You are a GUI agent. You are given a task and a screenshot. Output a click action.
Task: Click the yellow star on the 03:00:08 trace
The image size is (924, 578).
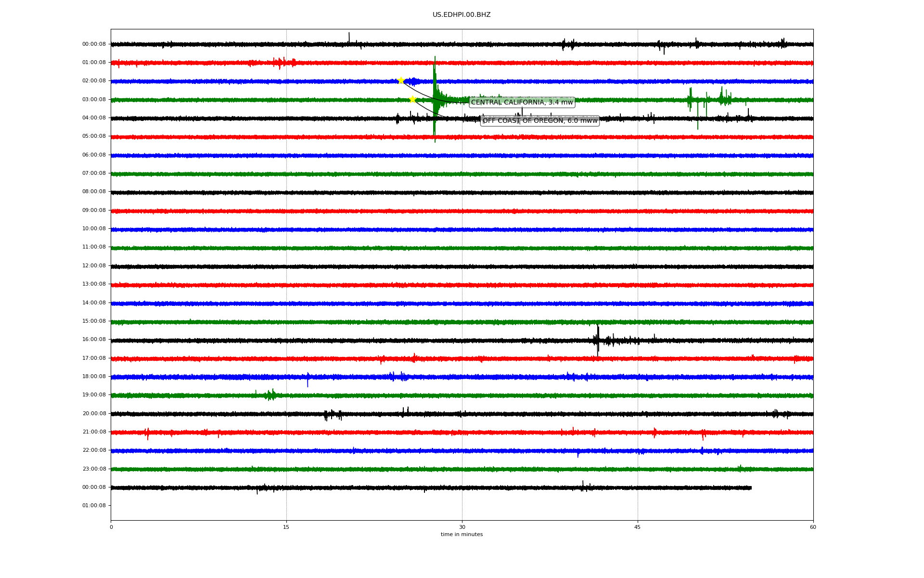[412, 99]
